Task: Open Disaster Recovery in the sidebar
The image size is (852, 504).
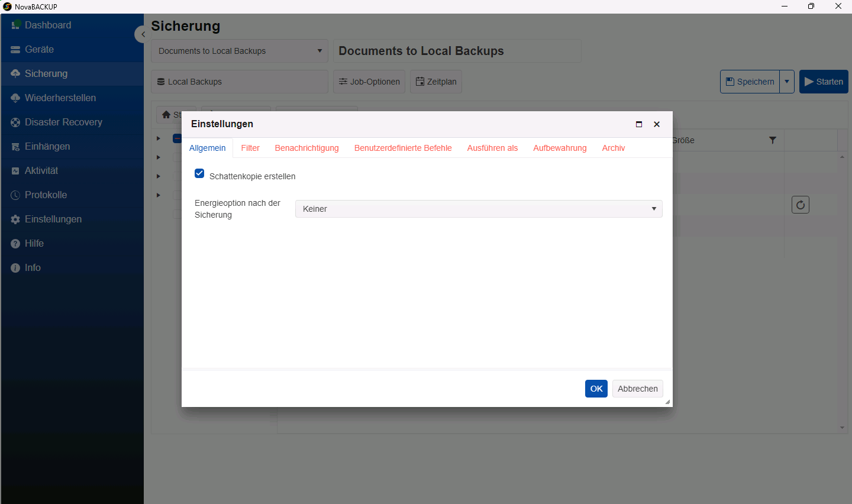Action: (x=72, y=122)
